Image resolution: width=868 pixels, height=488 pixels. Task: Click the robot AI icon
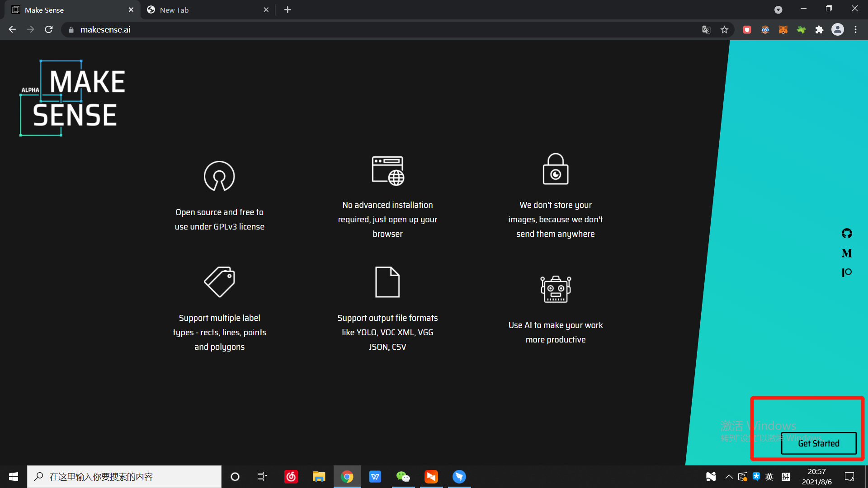click(556, 289)
